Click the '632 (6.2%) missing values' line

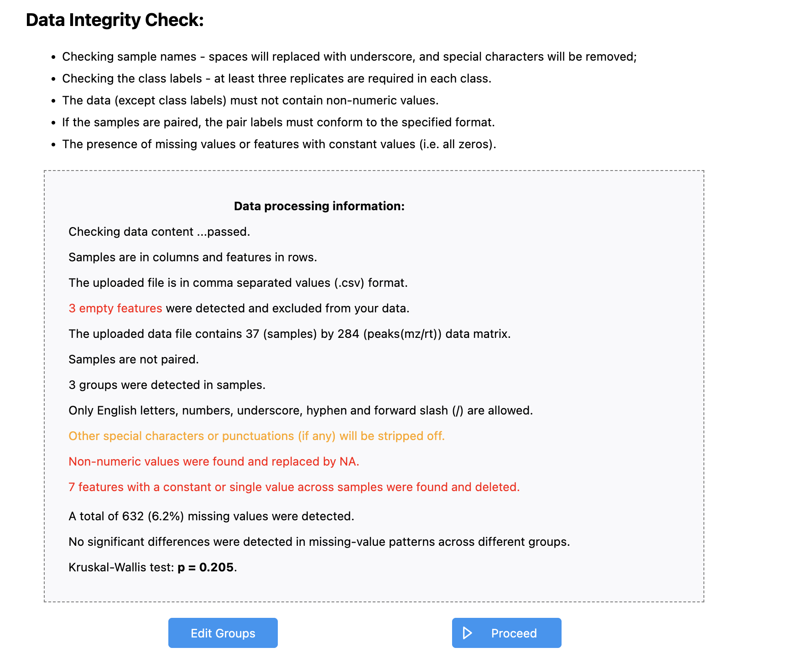211,516
